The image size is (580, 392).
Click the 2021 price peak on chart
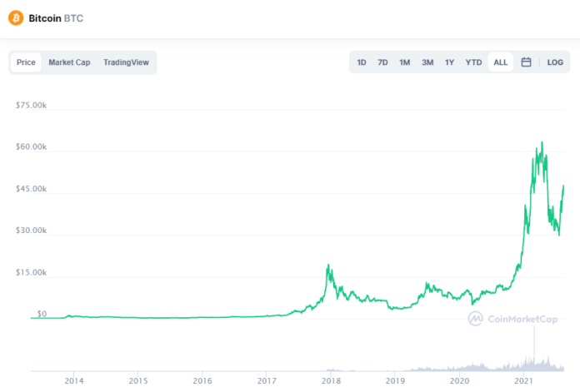[x=542, y=142]
